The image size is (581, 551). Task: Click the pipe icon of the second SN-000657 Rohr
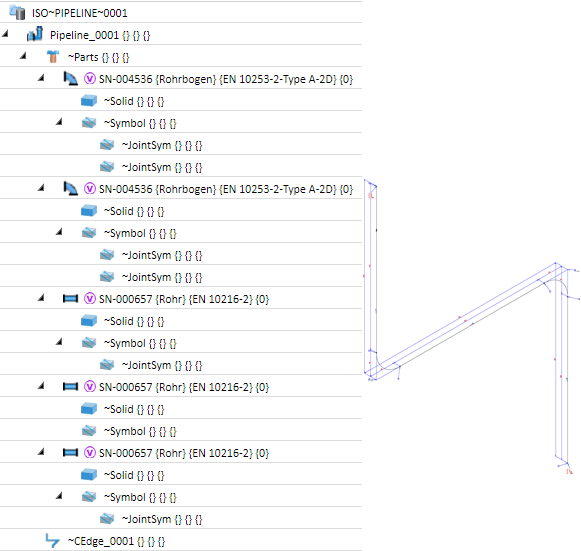tap(70, 387)
